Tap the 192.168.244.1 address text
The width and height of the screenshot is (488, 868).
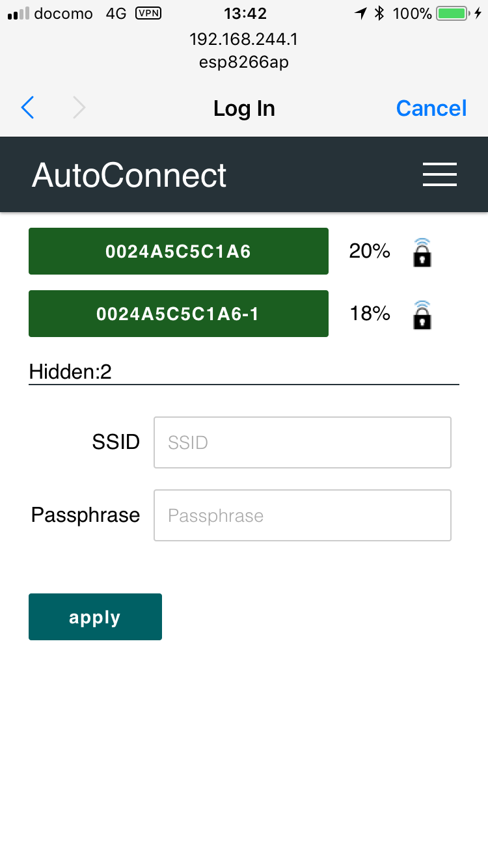pyautogui.click(x=244, y=40)
